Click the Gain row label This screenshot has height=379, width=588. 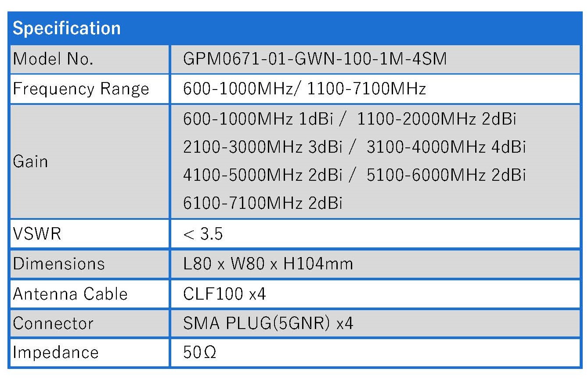(30, 161)
